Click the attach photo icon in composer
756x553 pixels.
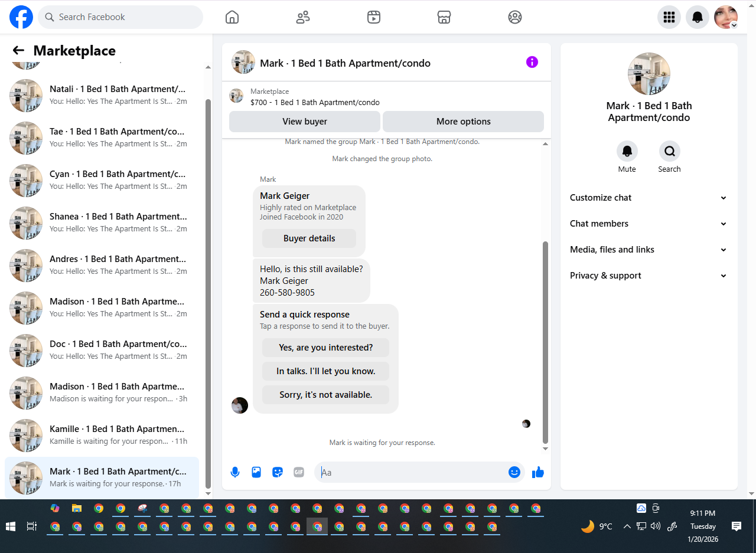point(256,472)
